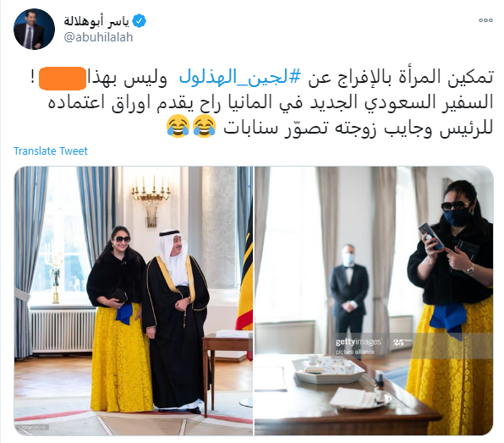Click the gettyimages watermark logo
Screen dimensions: 504x443
(359, 342)
